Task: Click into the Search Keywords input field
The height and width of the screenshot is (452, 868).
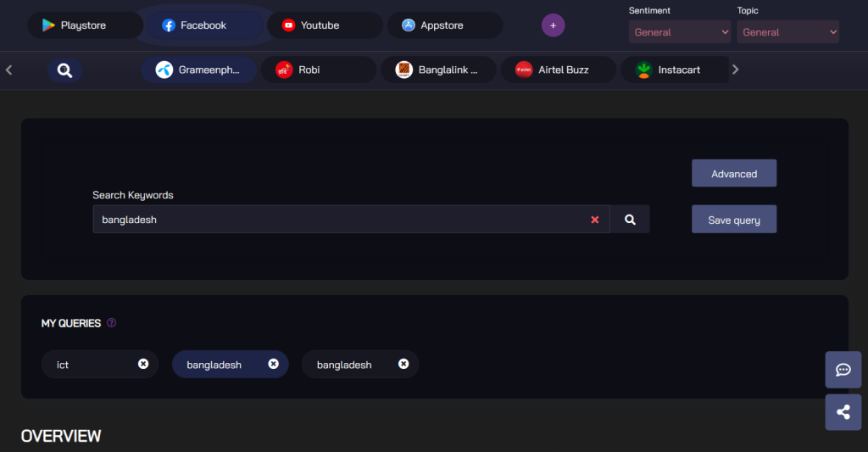Action: (339, 220)
